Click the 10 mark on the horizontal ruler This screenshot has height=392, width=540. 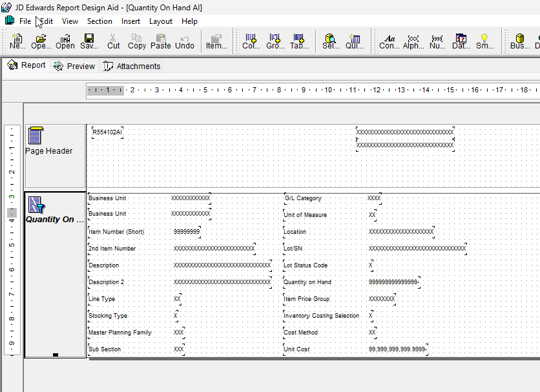[328, 90]
